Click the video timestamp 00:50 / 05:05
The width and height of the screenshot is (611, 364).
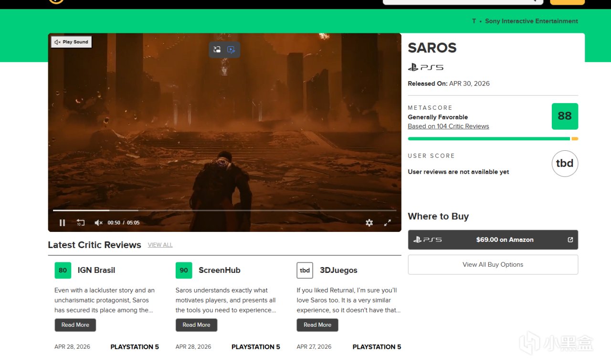(124, 223)
